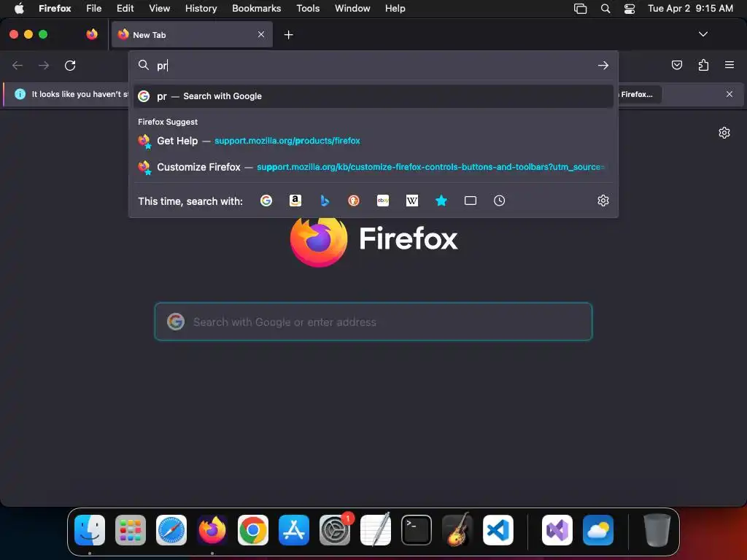The height and width of the screenshot is (560, 747).
Task: Open GarageBand from the Dock
Action: (x=457, y=529)
